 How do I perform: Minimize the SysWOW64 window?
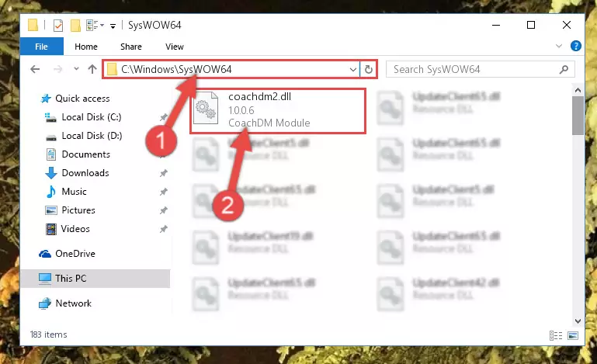tap(496, 25)
